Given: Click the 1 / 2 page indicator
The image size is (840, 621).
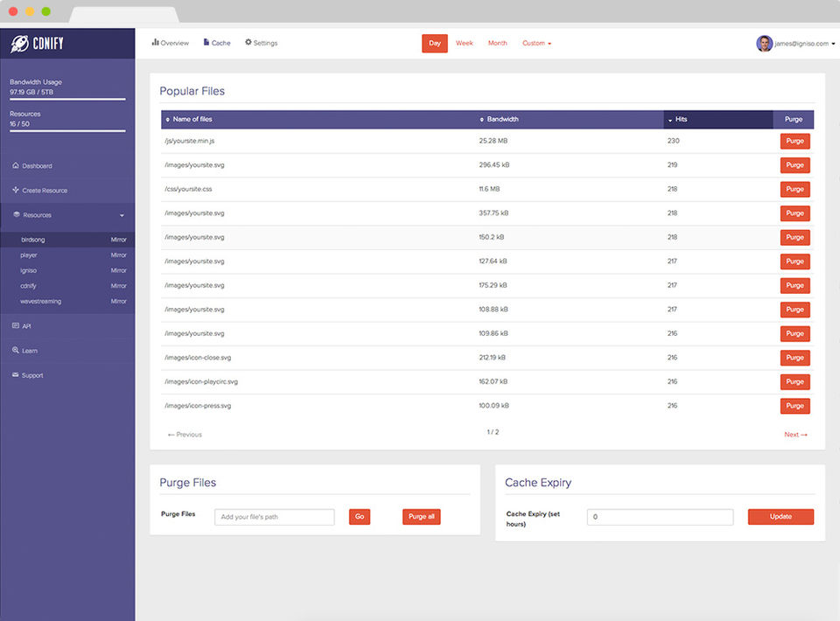Looking at the screenshot, I should click(x=493, y=432).
